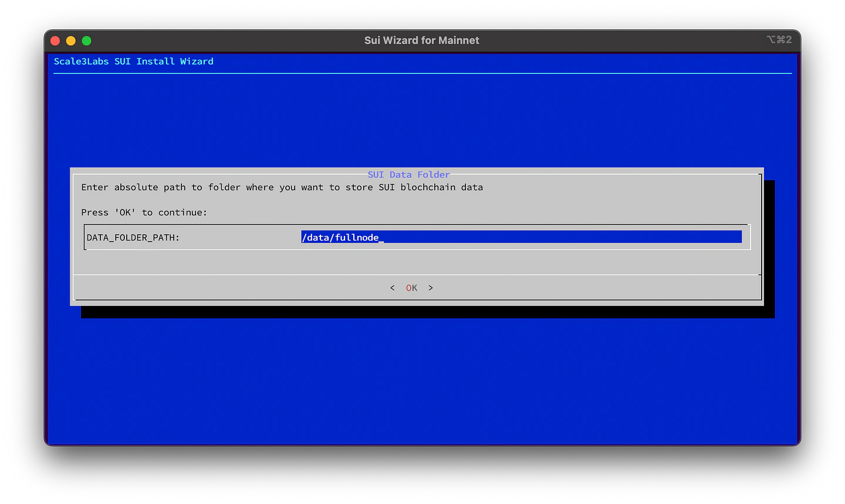Close the Sui Wizard window
Screen dimensions: 845x504
pyautogui.click(x=55, y=40)
